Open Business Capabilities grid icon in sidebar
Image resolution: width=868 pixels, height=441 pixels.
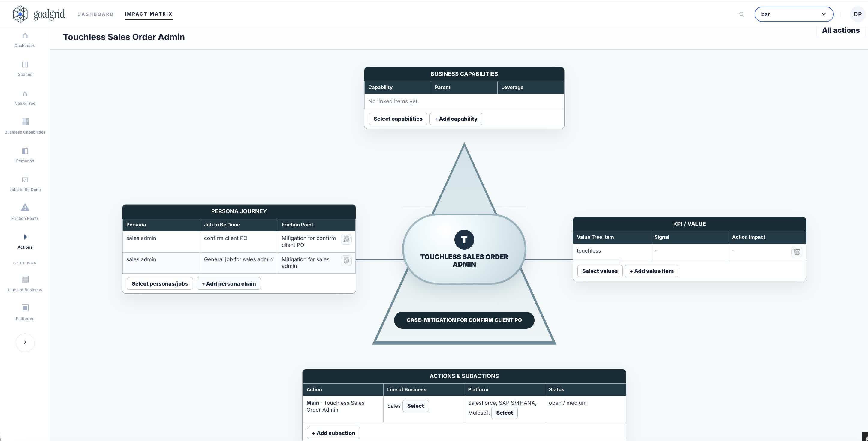(25, 121)
